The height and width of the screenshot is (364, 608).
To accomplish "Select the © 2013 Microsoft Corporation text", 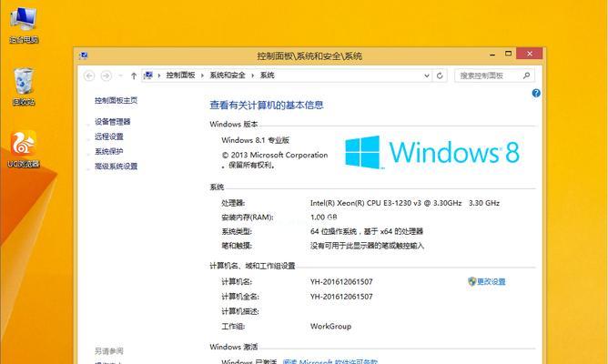I will tap(275, 155).
